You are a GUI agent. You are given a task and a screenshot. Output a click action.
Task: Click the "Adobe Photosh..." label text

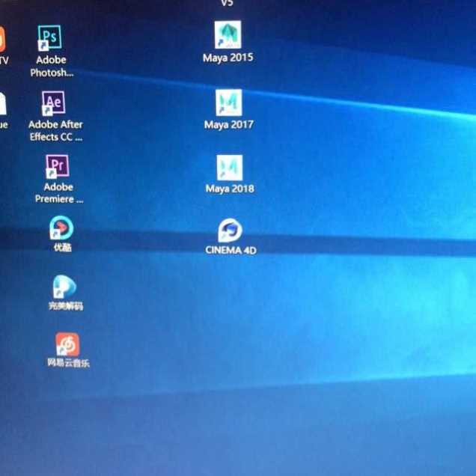(52, 66)
